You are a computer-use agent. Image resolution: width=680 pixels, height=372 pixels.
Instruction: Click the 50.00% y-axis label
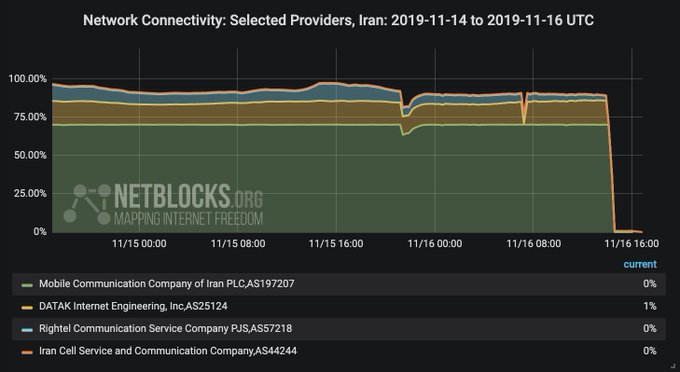pos(30,155)
